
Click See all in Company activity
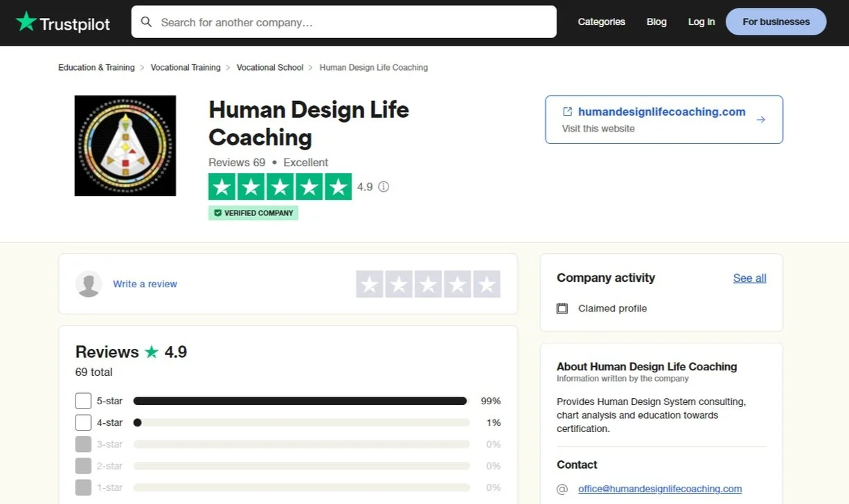pos(750,278)
